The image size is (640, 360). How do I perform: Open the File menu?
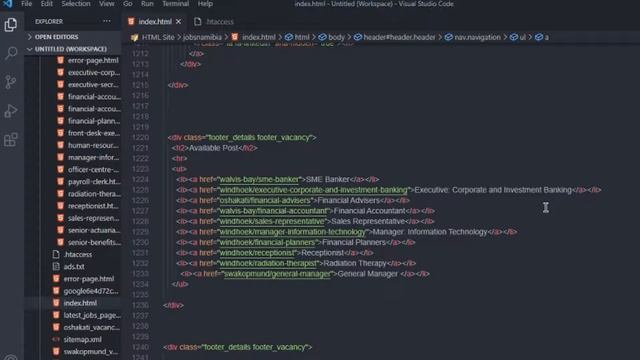[27, 4]
